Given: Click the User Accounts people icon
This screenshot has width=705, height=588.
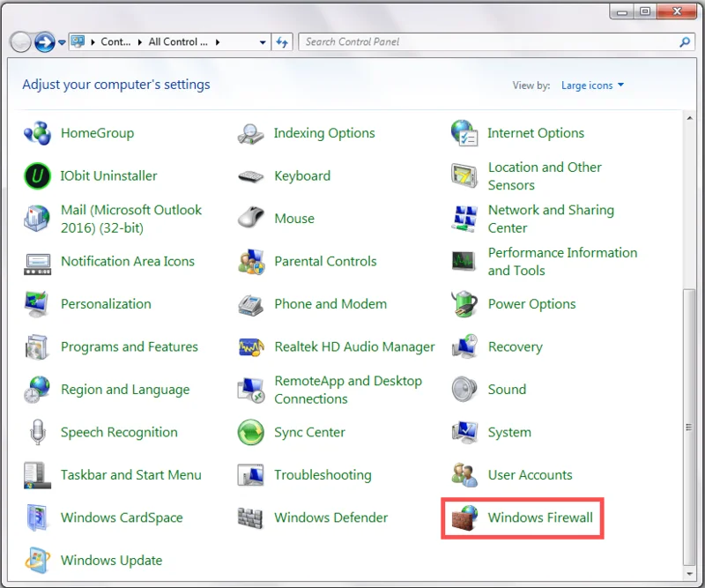Looking at the screenshot, I should coord(464,475).
